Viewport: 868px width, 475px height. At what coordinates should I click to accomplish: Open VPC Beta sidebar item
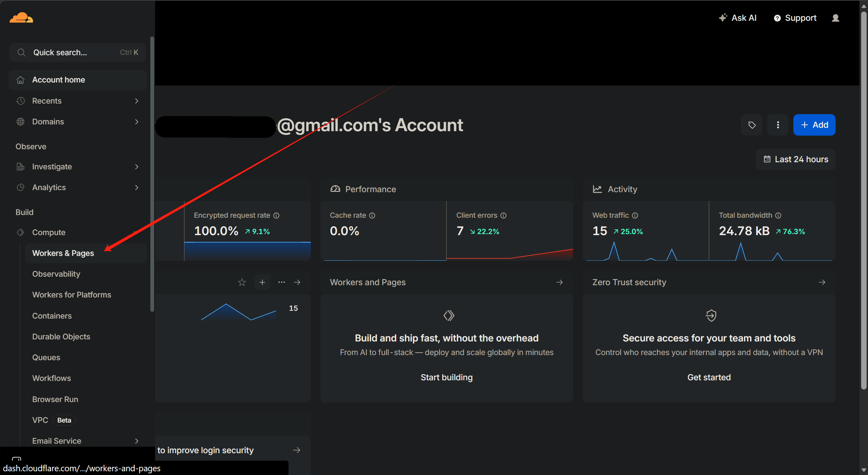tap(86, 420)
